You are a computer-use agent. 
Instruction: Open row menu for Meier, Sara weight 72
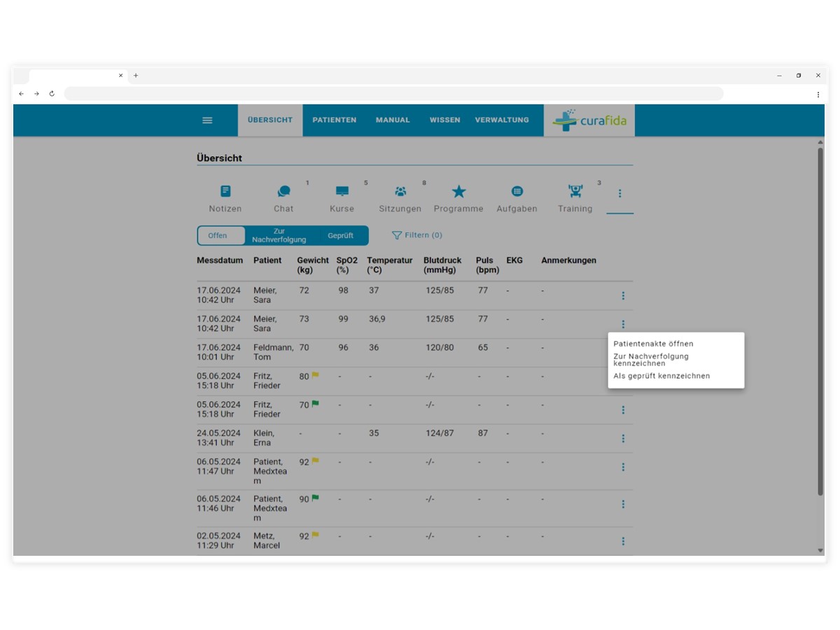(623, 296)
